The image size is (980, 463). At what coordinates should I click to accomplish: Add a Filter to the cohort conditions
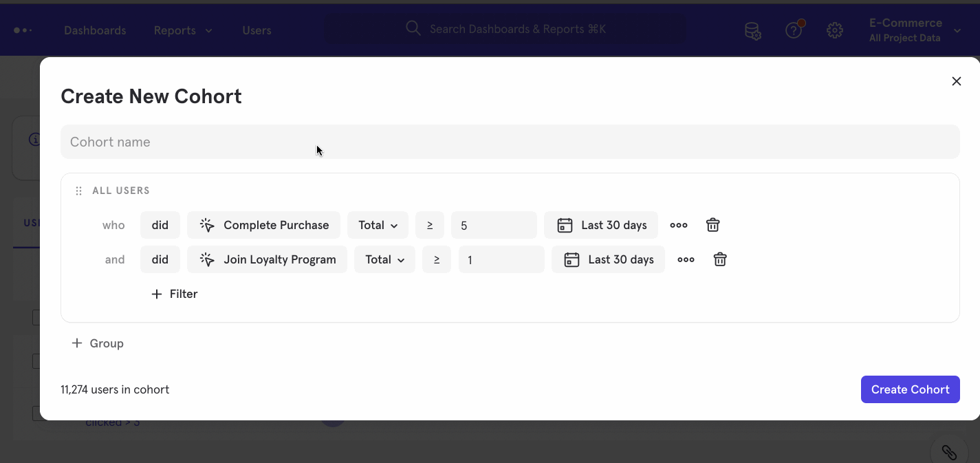174,294
